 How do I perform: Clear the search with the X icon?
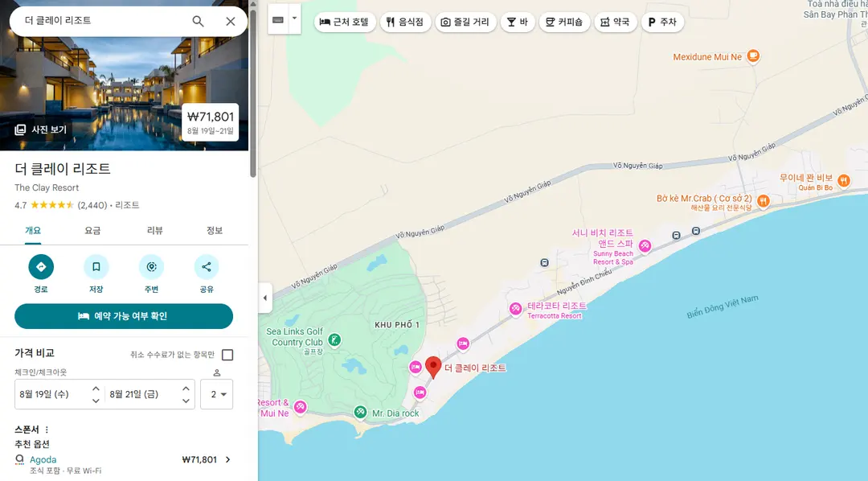(x=231, y=21)
